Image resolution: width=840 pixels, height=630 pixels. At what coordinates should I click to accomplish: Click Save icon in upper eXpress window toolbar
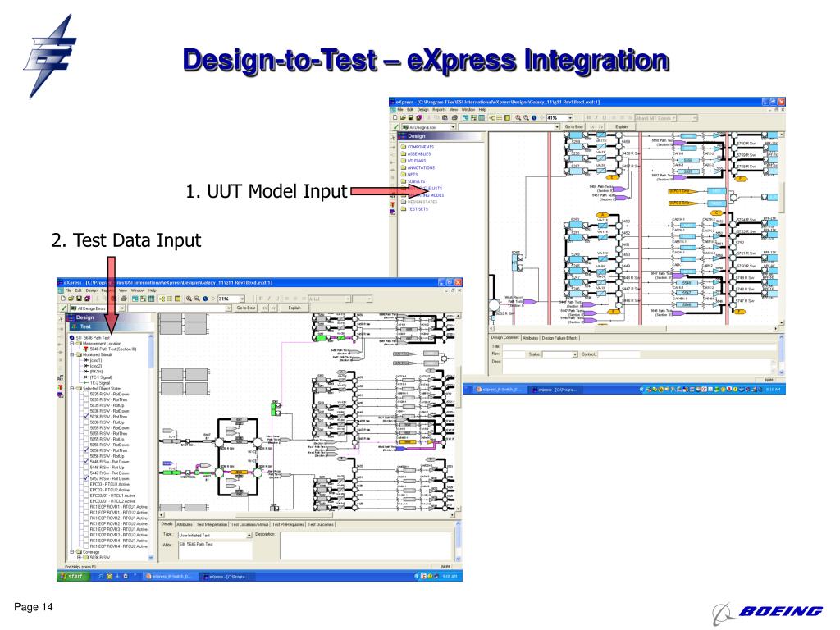click(x=411, y=118)
